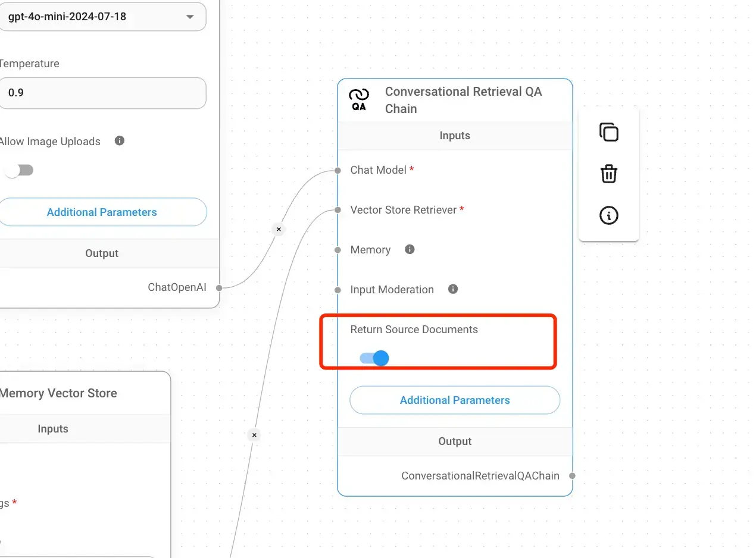The image size is (756, 558).
Task: Click the Conversational Retrieval QA chain logo
Action: 359,99
